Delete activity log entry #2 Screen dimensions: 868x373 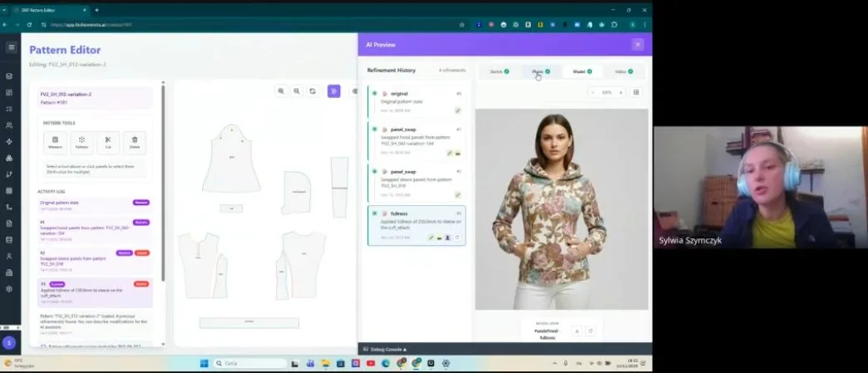point(141,253)
